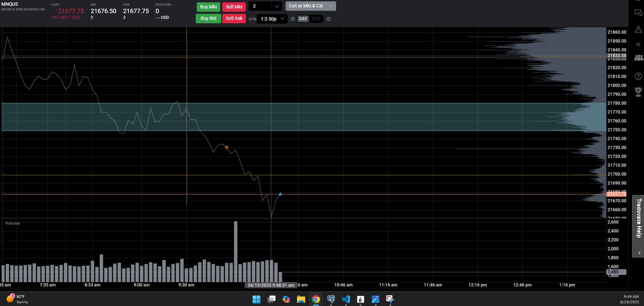This screenshot has width=644, height=306.
Task: Collapse the Tradovate Help panel chevron
Action: pos(639,253)
